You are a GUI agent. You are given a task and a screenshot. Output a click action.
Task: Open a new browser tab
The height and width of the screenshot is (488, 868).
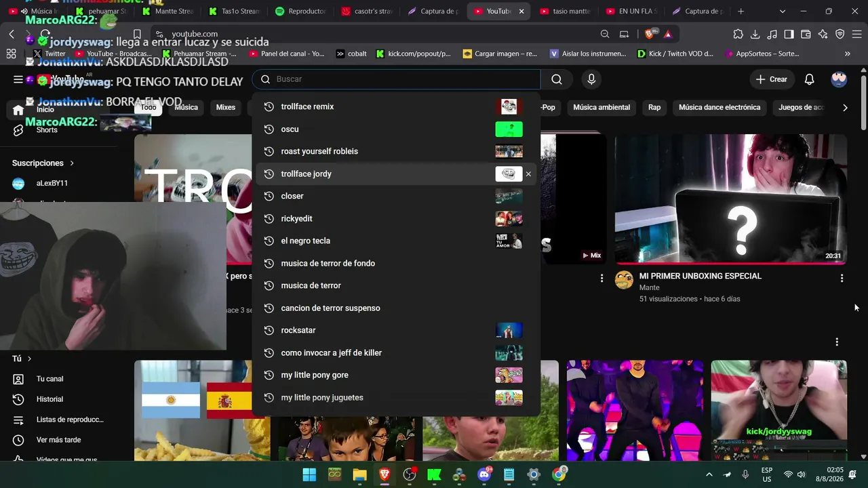point(741,12)
